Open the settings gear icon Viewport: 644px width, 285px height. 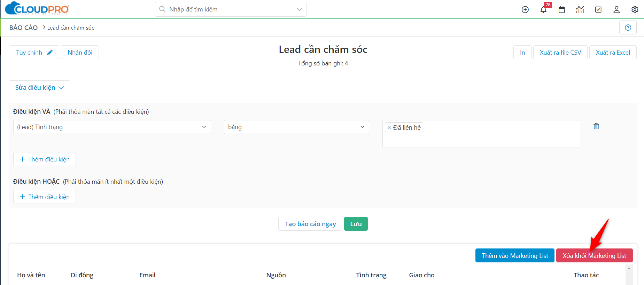635,9
